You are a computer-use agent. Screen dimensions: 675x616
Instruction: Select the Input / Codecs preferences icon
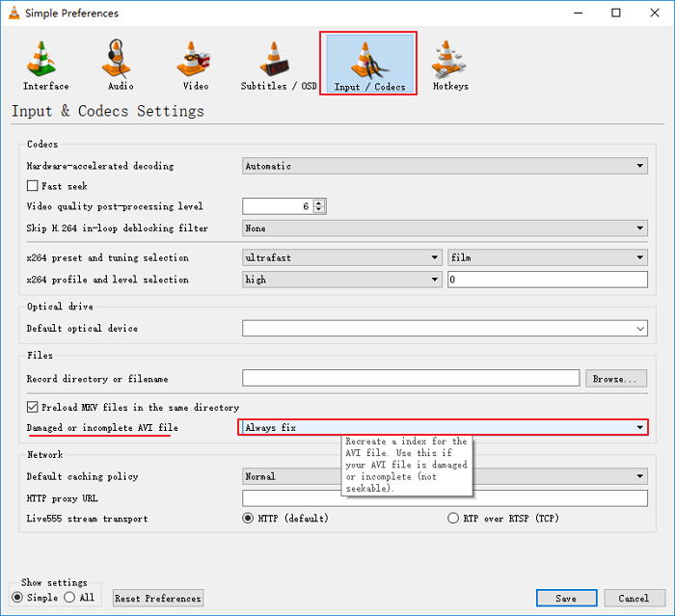pyautogui.click(x=369, y=64)
